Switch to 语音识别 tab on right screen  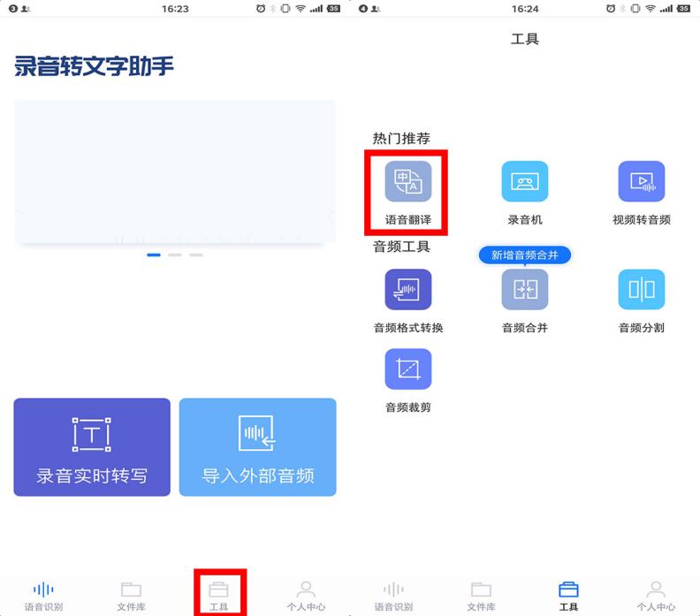(393, 595)
